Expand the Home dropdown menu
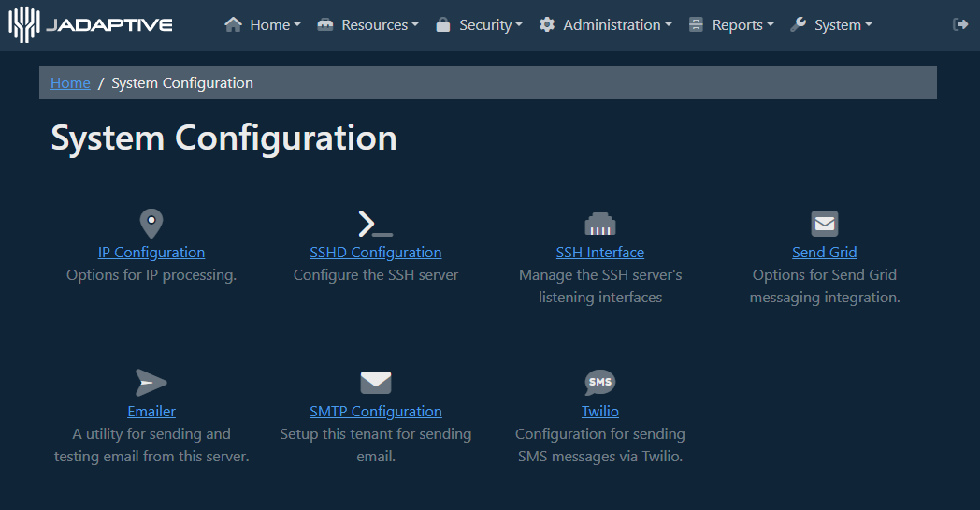Screen dimensions: 980x510 pos(263,25)
